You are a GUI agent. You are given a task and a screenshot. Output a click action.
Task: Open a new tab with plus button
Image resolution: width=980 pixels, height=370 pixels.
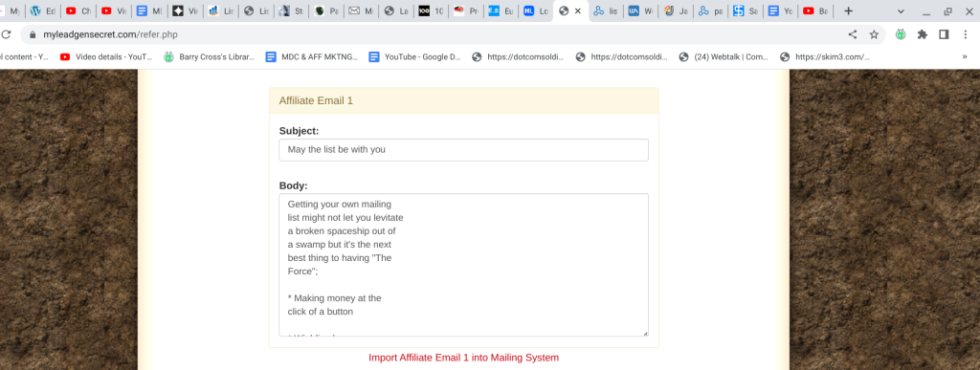(848, 11)
